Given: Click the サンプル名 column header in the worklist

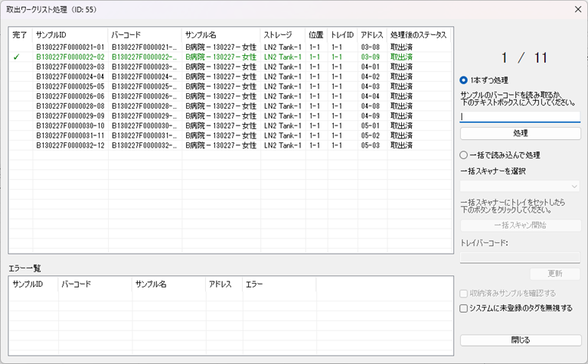Looking at the screenshot, I should 220,35.
